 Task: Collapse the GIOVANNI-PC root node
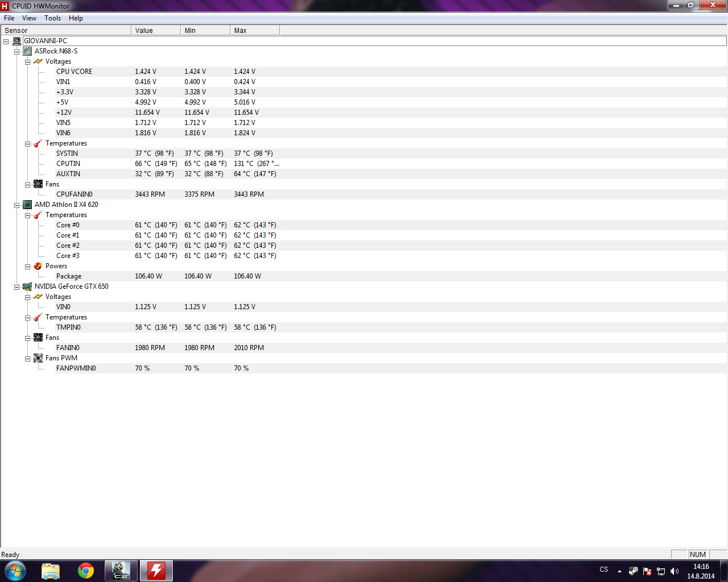click(x=6, y=41)
